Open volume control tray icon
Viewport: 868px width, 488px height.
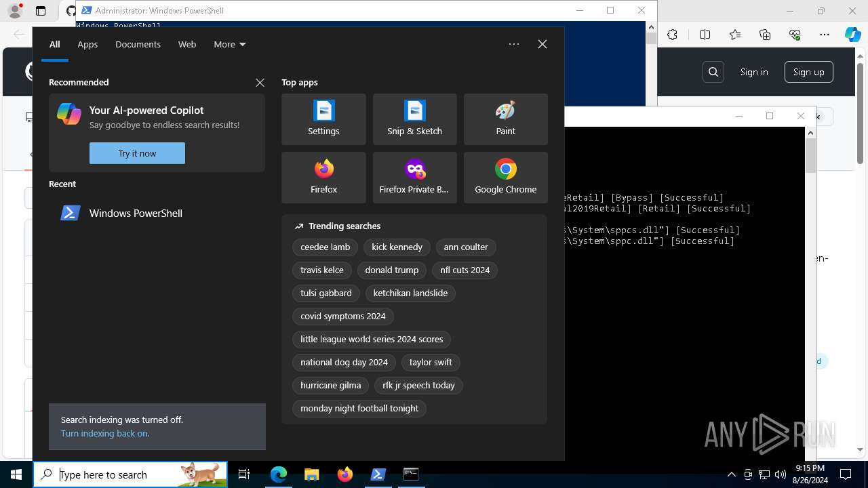pos(781,474)
